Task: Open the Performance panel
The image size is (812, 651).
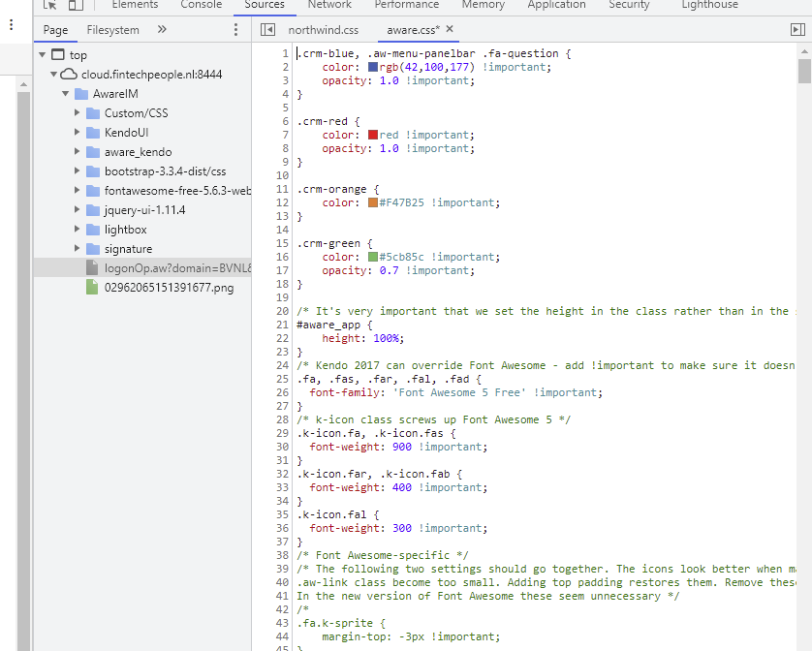Action: 407,5
